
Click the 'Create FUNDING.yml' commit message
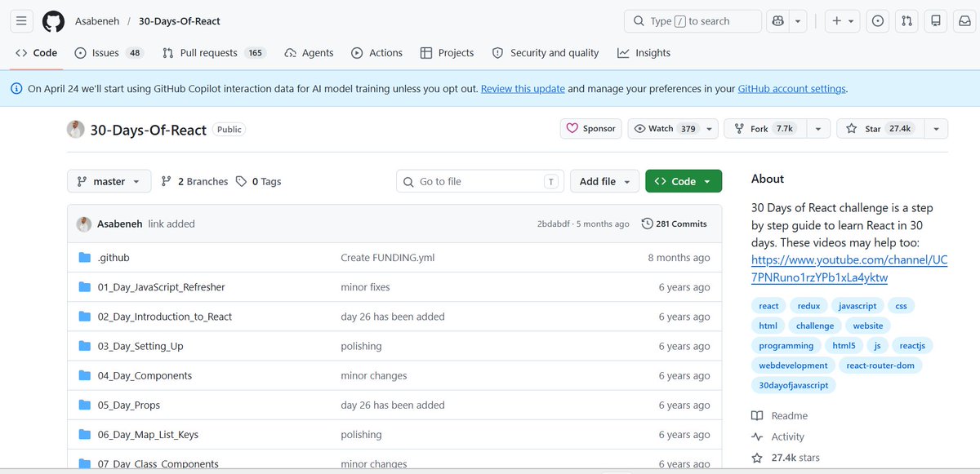point(388,258)
